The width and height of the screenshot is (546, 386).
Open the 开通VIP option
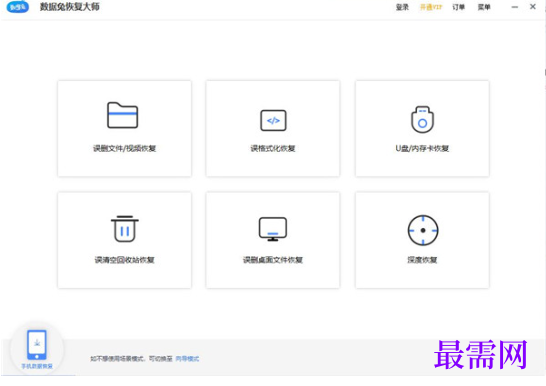pyautogui.click(x=431, y=7)
